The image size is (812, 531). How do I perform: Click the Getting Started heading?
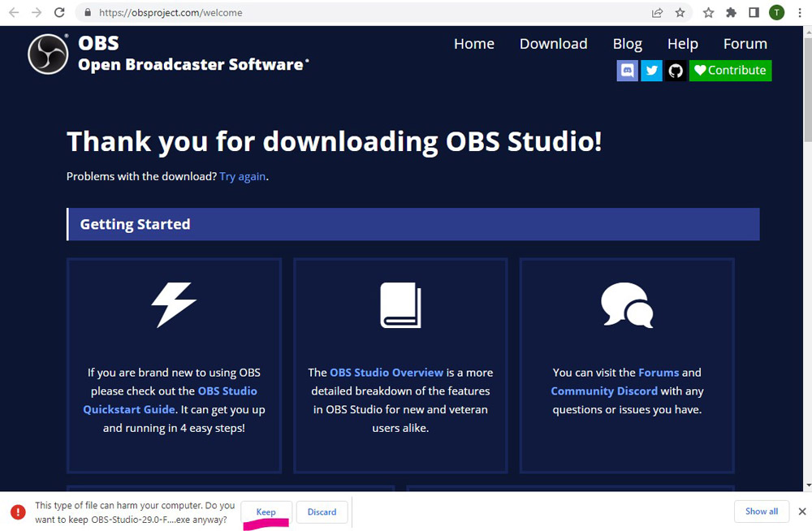[135, 224]
